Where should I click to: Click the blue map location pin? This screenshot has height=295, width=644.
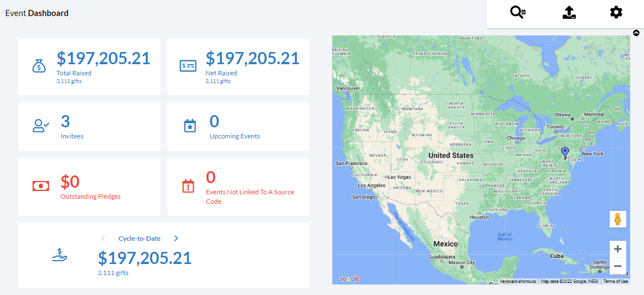coord(565,153)
